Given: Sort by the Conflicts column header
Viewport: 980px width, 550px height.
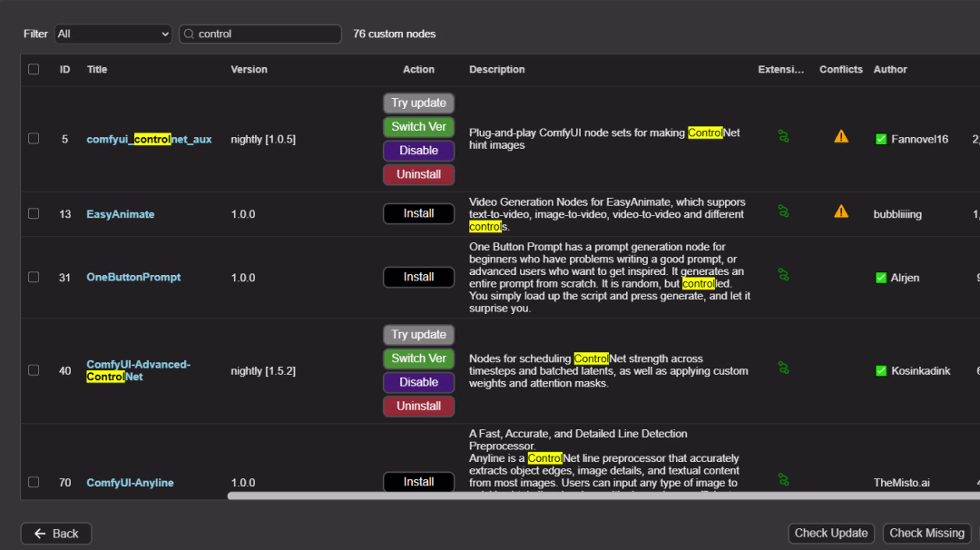Looking at the screenshot, I should pyautogui.click(x=840, y=69).
